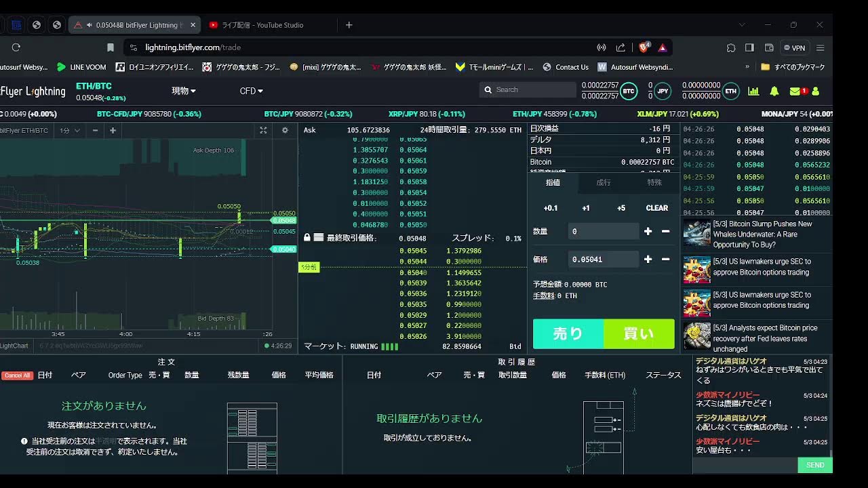Open the mail inbox envelope icon
This screenshot has height=488, width=868.
795,91
